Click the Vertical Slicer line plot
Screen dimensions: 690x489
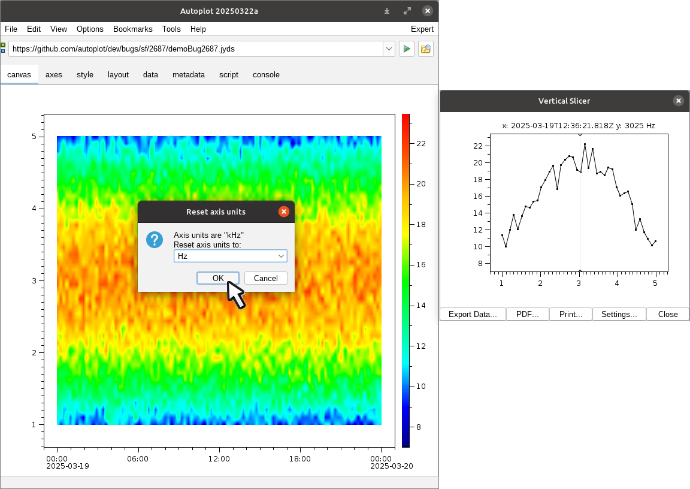coord(579,203)
